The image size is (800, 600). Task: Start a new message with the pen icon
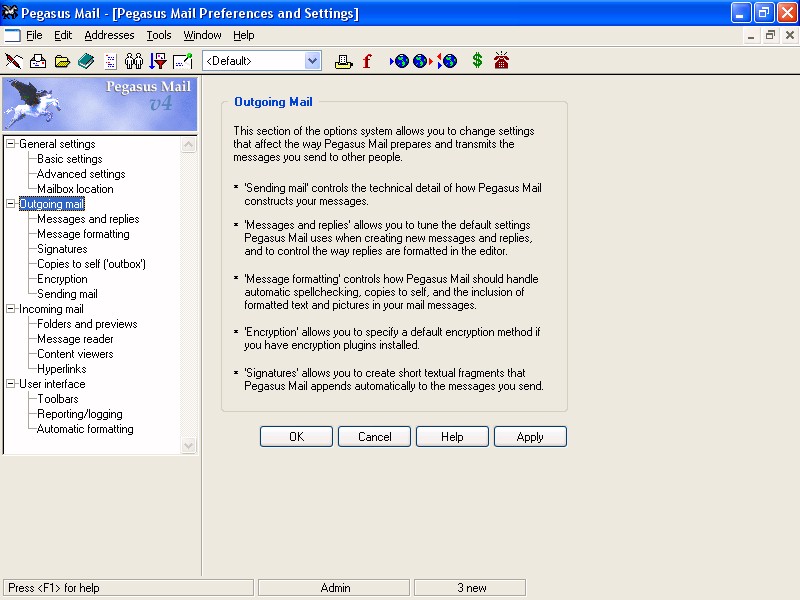click(14, 61)
